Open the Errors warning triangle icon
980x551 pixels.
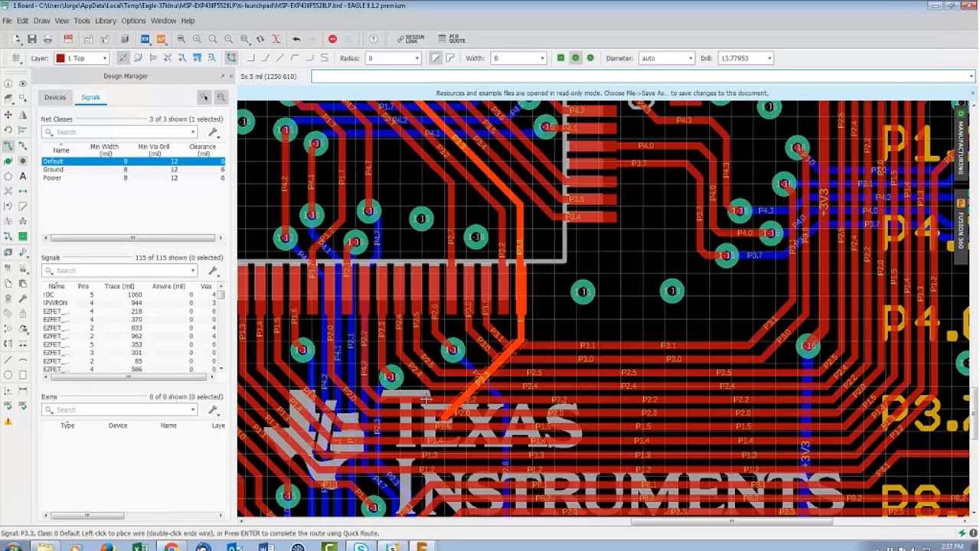[8, 421]
